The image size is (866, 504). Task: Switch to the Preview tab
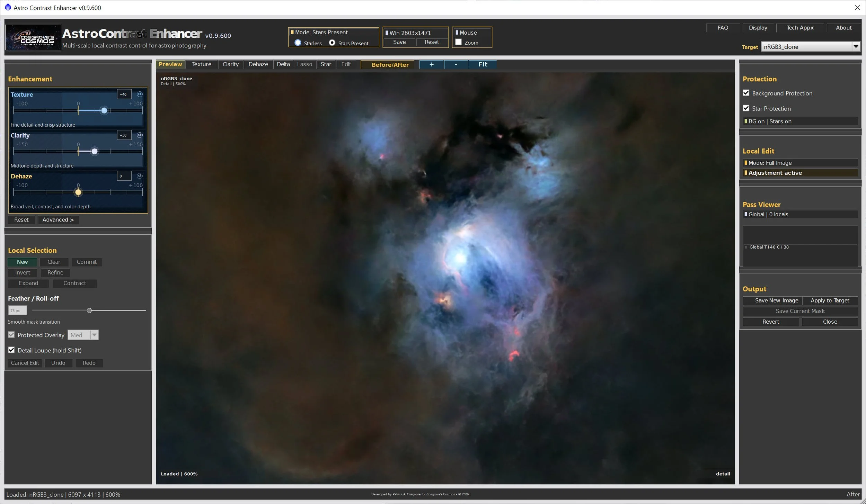(x=170, y=64)
